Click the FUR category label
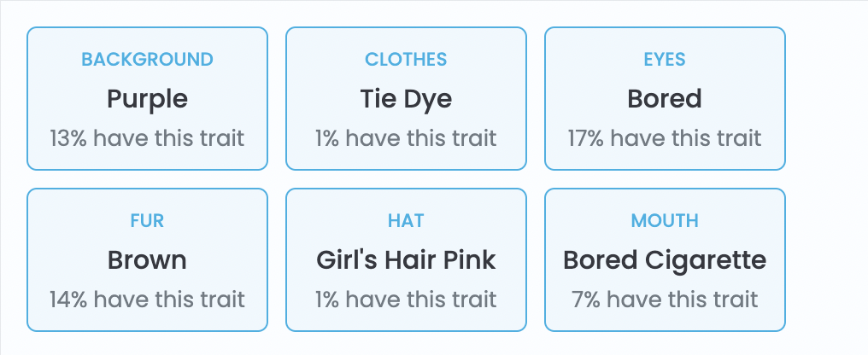868x355 pixels. click(147, 221)
